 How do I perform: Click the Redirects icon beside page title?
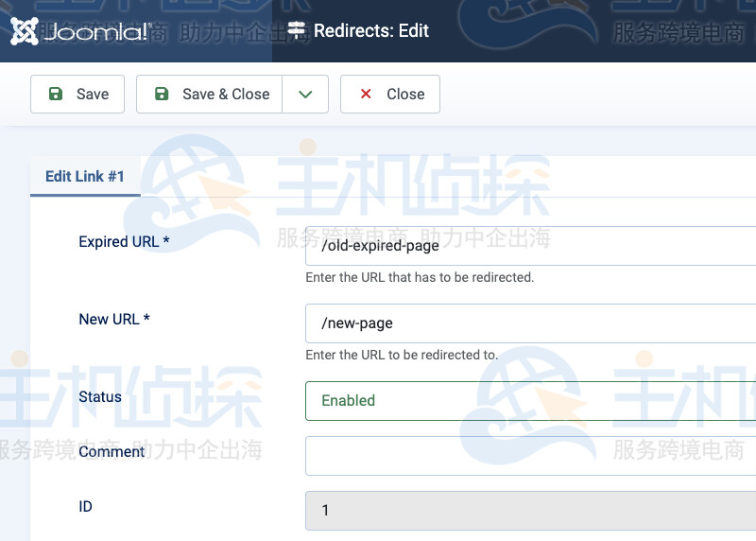pos(297,30)
